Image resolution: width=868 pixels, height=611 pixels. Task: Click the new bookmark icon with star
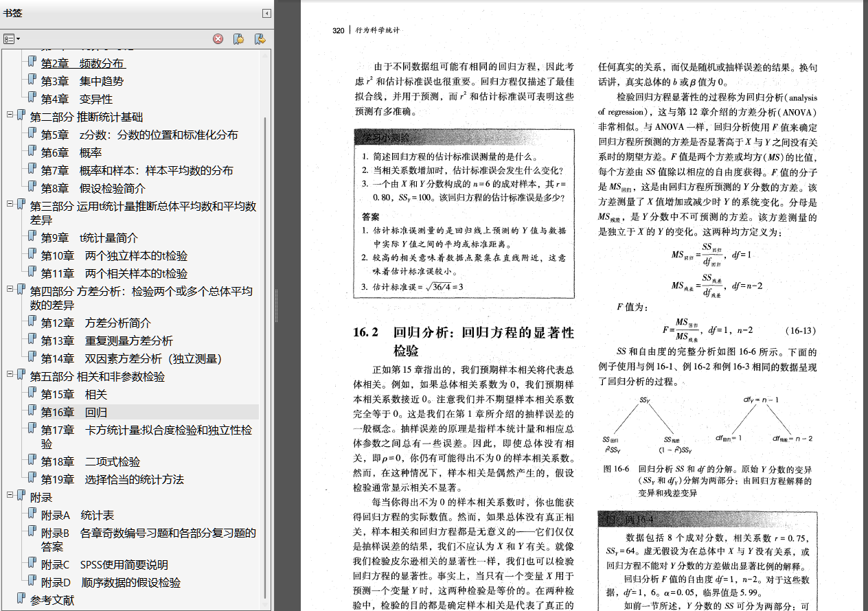(238, 39)
